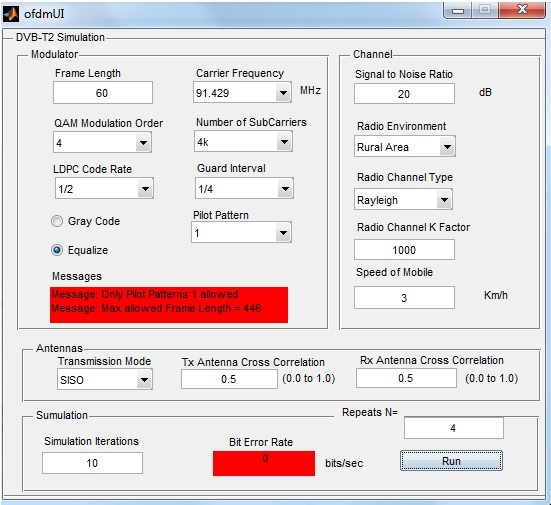
Task: Click the MATLAB icon in title bar
Action: [11, 14]
